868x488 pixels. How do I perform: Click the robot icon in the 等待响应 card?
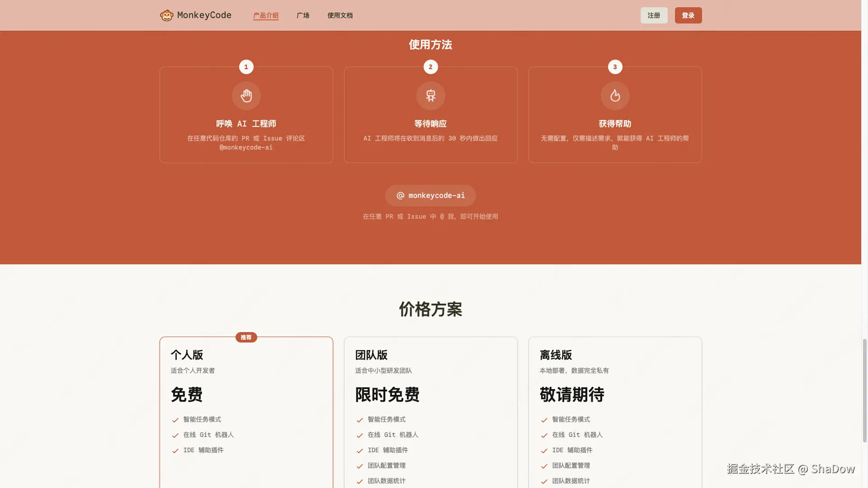point(431,96)
